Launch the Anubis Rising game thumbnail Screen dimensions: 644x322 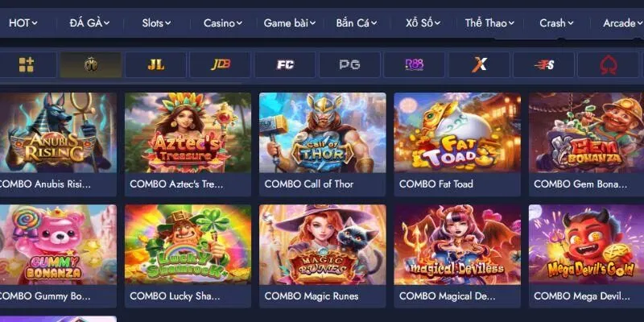(x=58, y=133)
